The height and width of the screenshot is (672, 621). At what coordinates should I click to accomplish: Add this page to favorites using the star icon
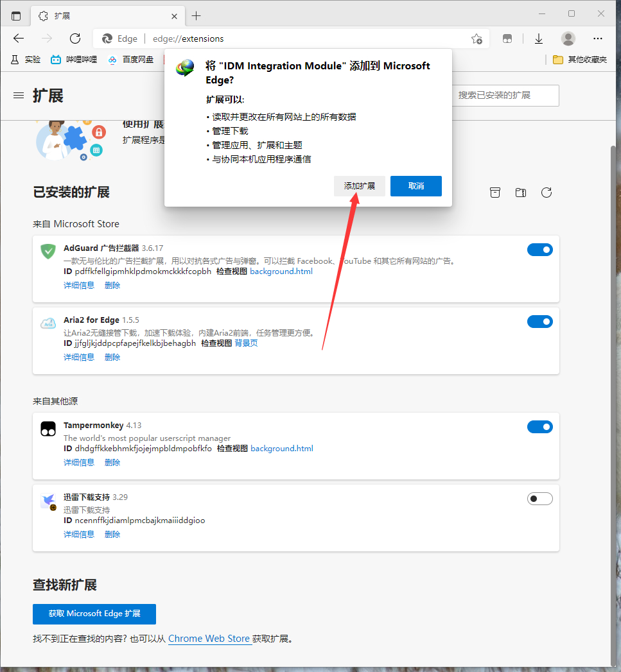click(477, 39)
